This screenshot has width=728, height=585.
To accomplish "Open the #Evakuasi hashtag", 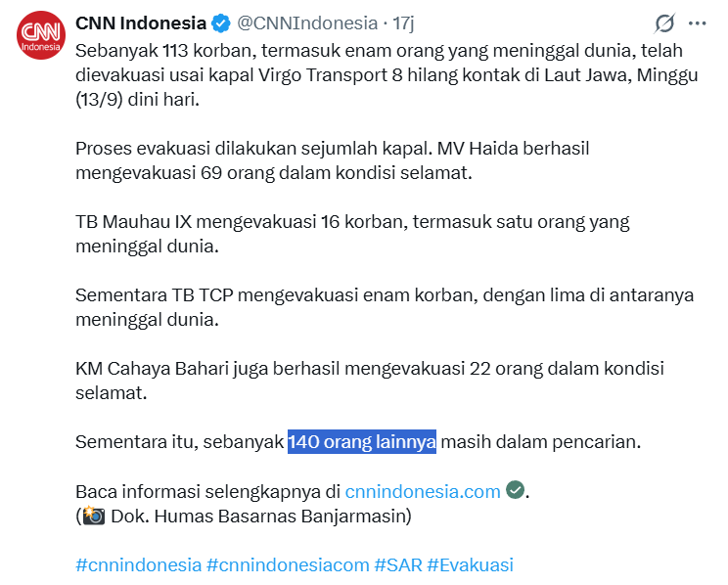I will [471, 565].
